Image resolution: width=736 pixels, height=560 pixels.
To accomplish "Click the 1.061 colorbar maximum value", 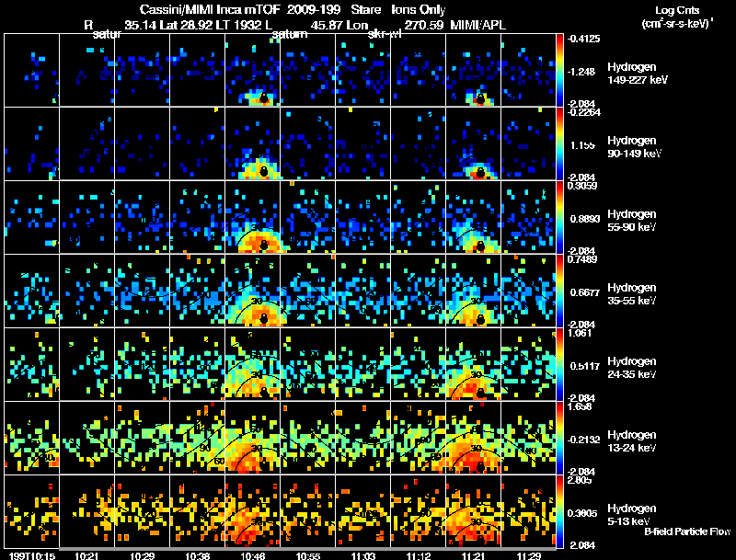I will coord(580,333).
